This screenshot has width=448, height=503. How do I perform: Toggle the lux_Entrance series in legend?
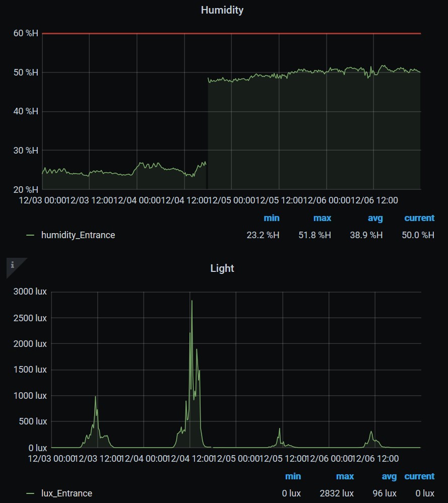[67, 493]
